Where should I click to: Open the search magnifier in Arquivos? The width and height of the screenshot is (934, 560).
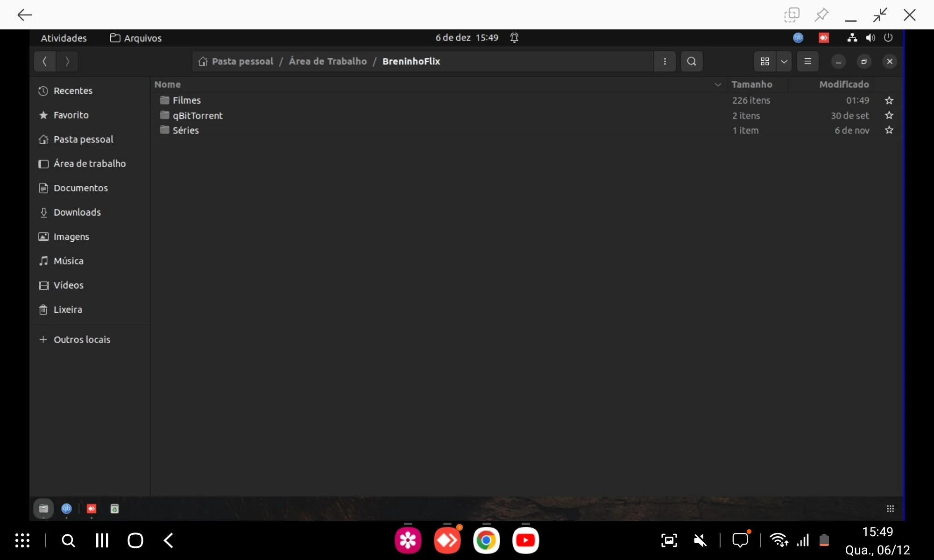point(692,61)
